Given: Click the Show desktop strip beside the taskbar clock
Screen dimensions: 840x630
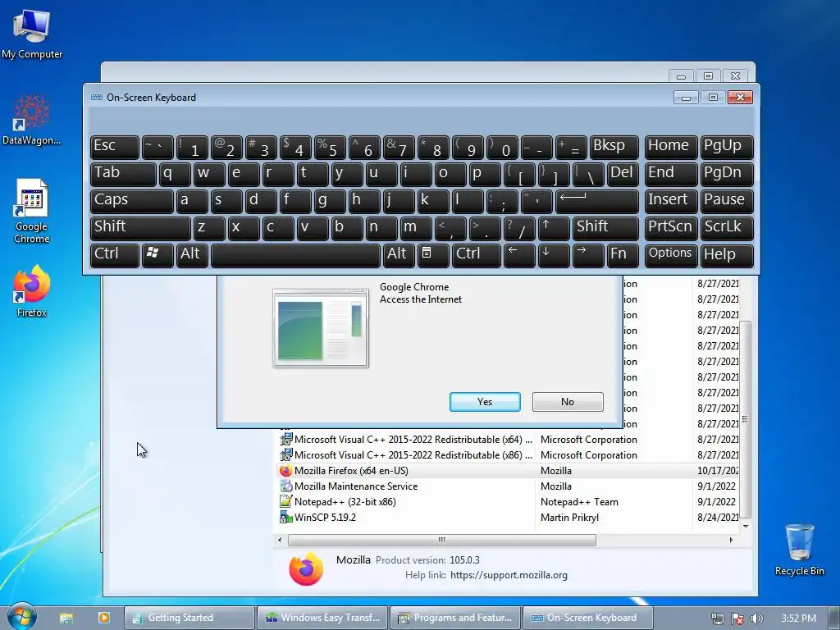Looking at the screenshot, I should tap(834, 618).
